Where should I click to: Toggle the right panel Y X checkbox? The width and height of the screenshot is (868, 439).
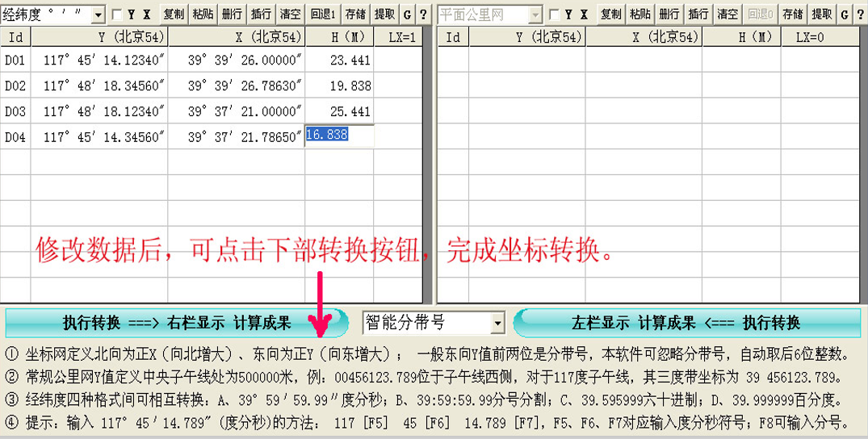tap(554, 15)
